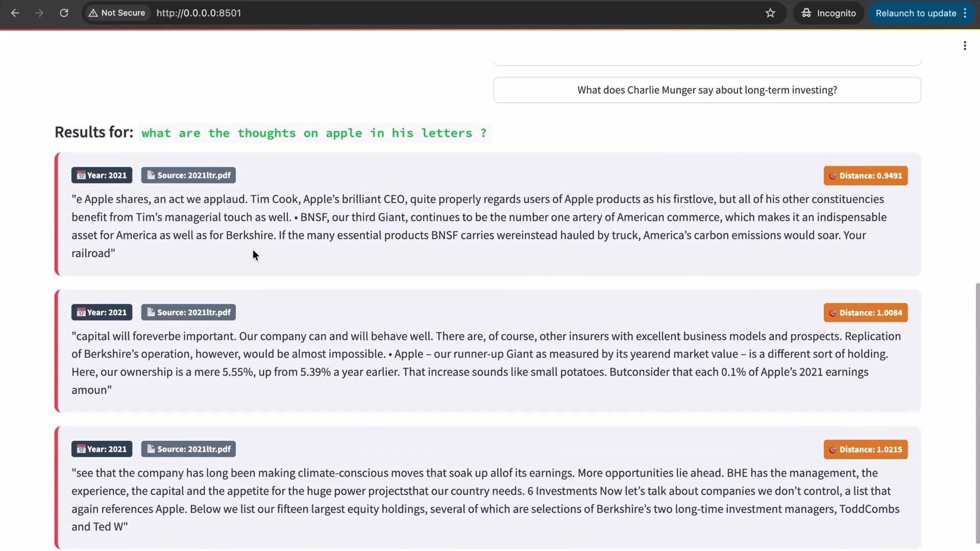Click the Year: 2021 badge with Distance 1.0084

tap(102, 312)
